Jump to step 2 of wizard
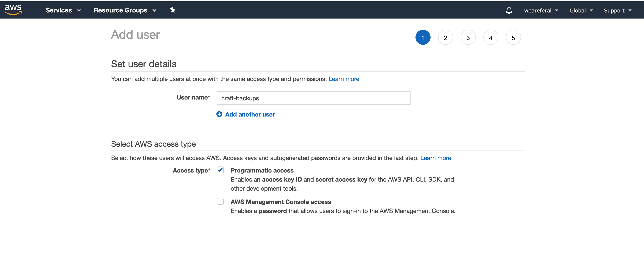The image size is (644, 255). pos(445,37)
